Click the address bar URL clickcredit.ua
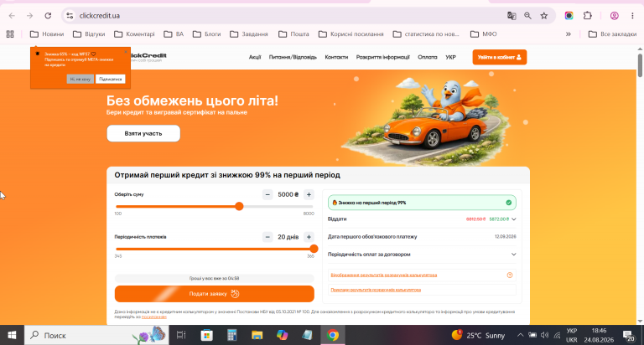 click(x=100, y=16)
